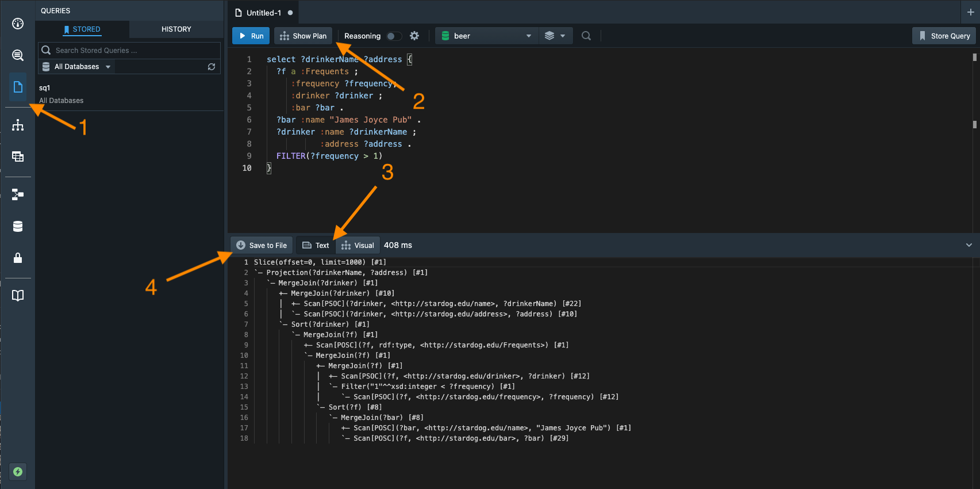Open the Databases cylinder icon in sidebar

tap(18, 226)
